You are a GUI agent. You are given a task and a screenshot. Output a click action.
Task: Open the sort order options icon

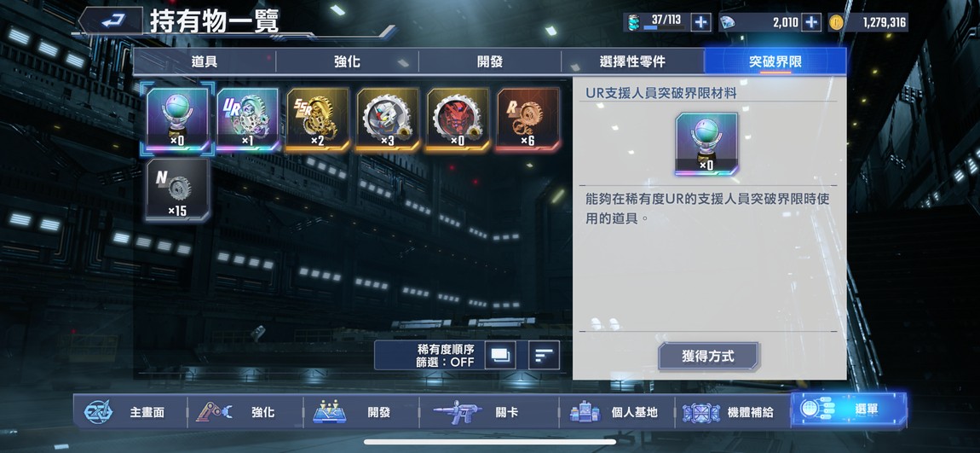click(x=544, y=356)
